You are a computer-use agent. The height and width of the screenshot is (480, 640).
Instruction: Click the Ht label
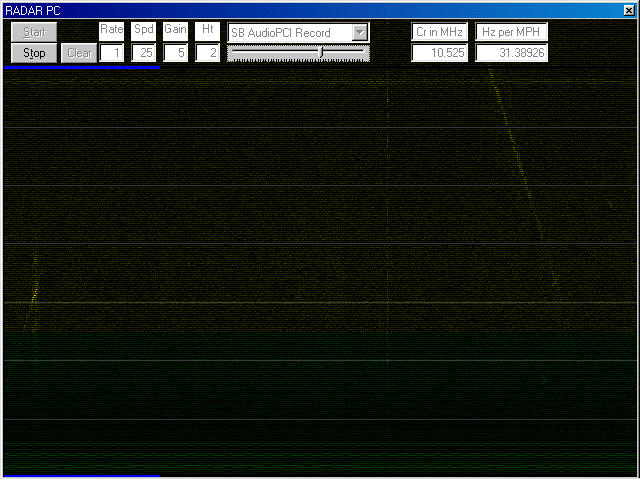coord(207,29)
